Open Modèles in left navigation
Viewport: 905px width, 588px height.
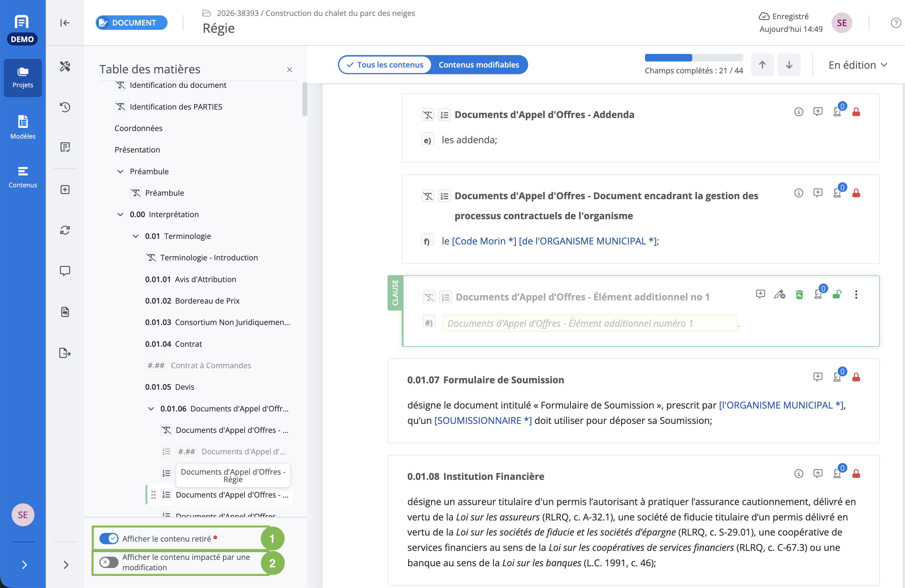pos(23,127)
